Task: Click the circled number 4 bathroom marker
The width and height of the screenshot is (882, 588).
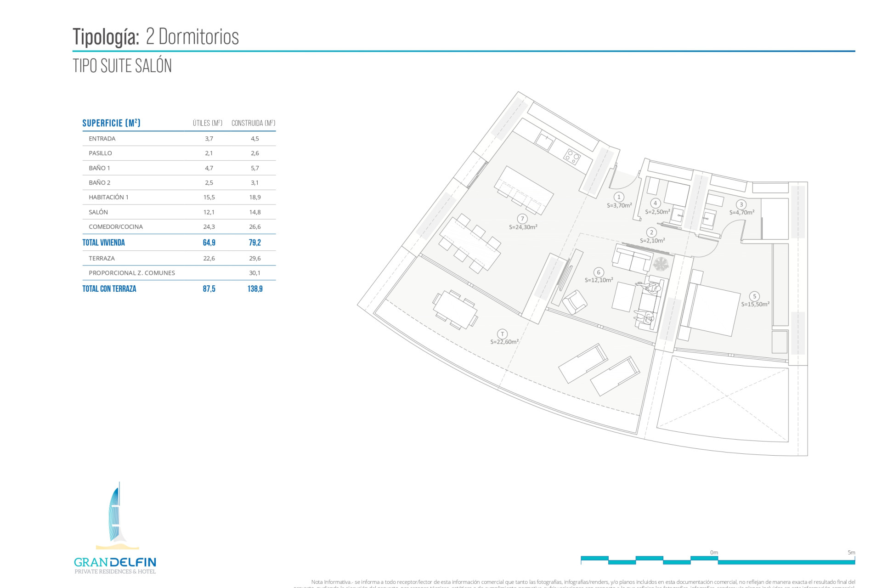Action: (x=656, y=203)
